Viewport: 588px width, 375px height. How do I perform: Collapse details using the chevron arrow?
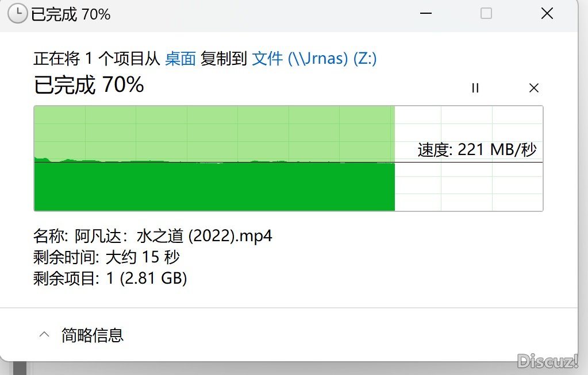point(44,334)
